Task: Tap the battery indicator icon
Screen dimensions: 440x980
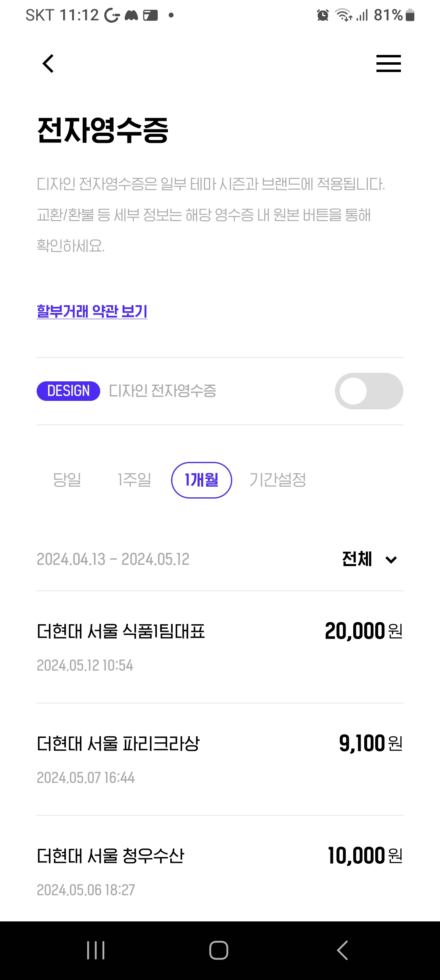Action: (410, 15)
